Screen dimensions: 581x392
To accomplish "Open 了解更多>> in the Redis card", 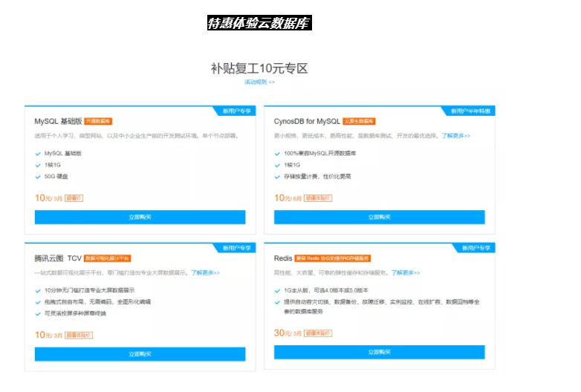I will click(406, 272).
